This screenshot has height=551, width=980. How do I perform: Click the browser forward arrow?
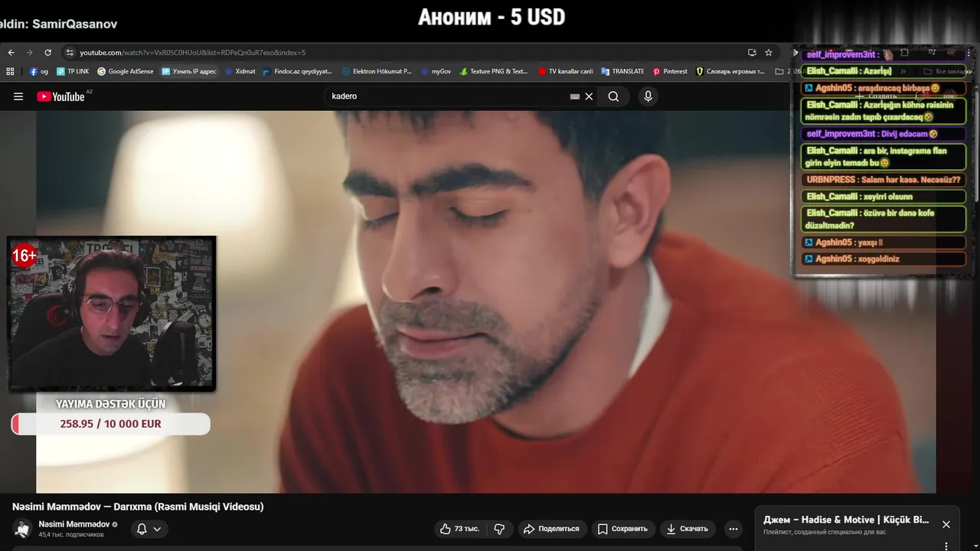pos(30,53)
